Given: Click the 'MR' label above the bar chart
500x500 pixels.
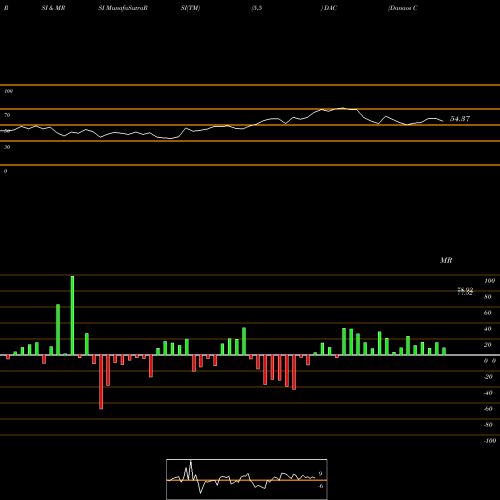Looking at the screenshot, I should [x=446, y=260].
